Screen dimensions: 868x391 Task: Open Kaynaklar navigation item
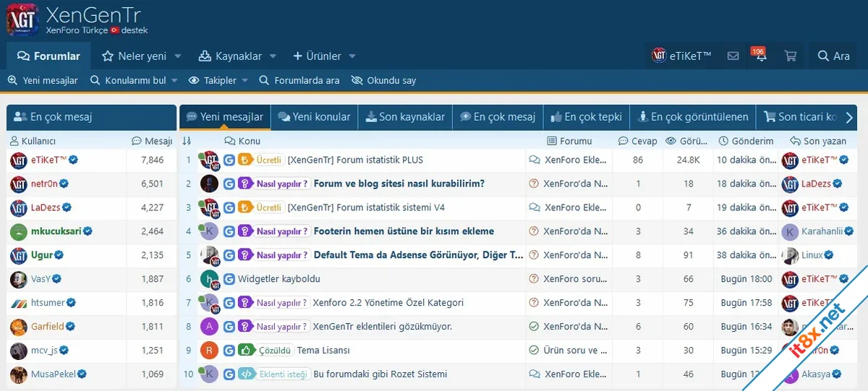click(x=229, y=56)
